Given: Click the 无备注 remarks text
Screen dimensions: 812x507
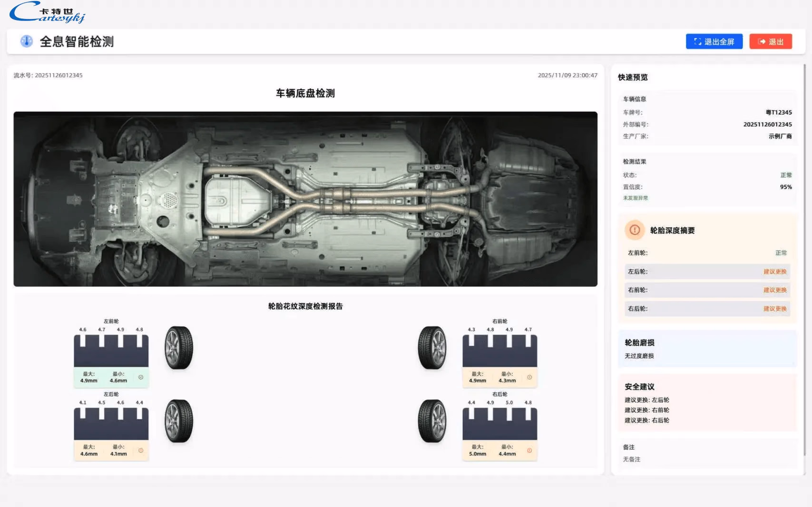Looking at the screenshot, I should coord(632,459).
